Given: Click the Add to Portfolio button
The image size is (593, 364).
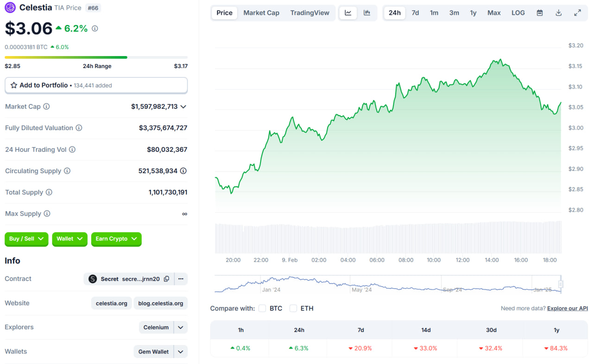Looking at the screenshot, I should pyautogui.click(x=96, y=85).
